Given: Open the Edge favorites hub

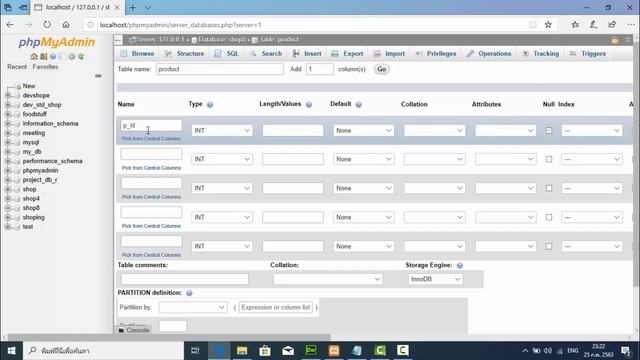Looking at the screenshot, I should [575, 25].
